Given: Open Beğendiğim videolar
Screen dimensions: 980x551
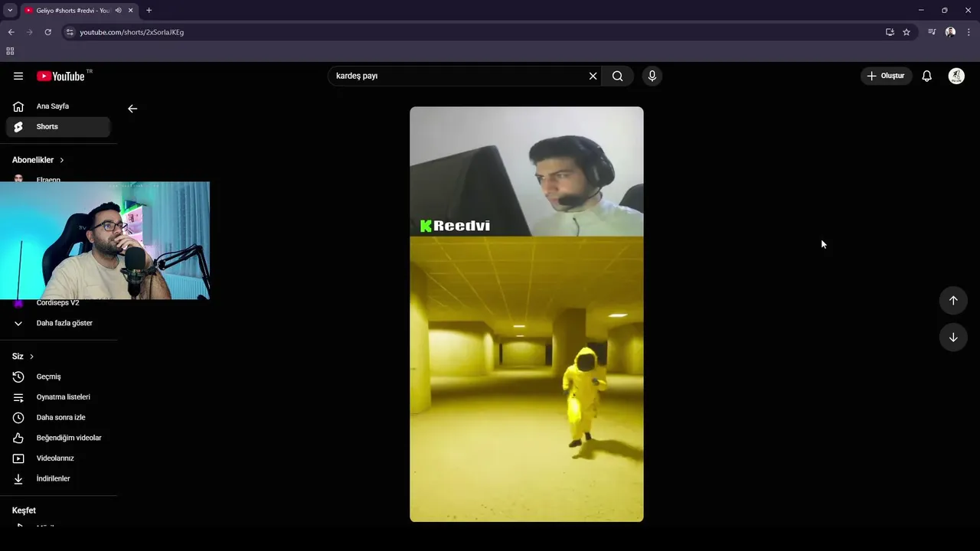Looking at the screenshot, I should point(58,438).
